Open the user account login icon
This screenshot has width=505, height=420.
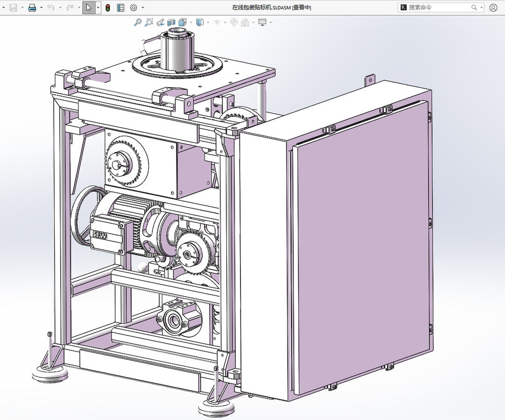pos(493,7)
